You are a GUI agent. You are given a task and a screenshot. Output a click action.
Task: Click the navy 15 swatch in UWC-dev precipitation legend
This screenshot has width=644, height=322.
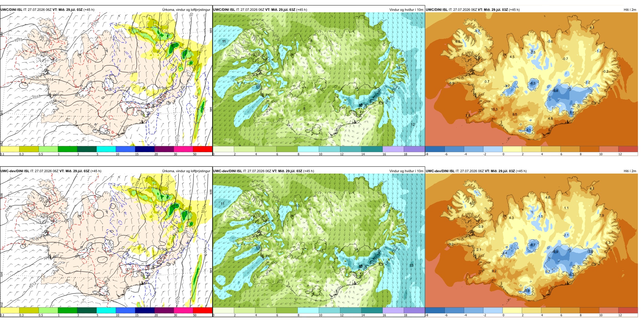(x=145, y=310)
